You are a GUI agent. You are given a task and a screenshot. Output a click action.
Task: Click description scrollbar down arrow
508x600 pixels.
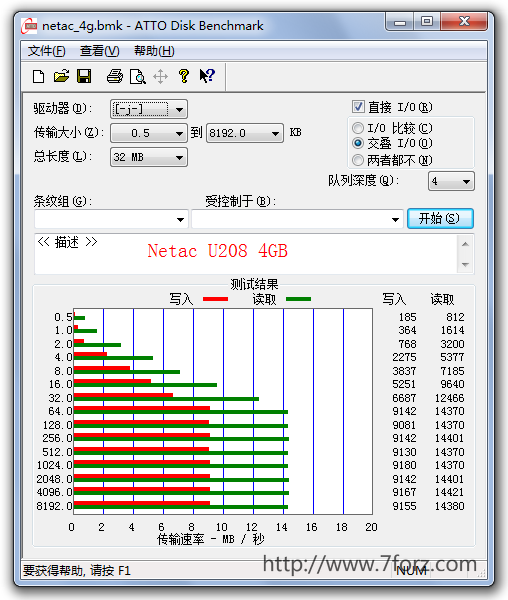pos(465,264)
